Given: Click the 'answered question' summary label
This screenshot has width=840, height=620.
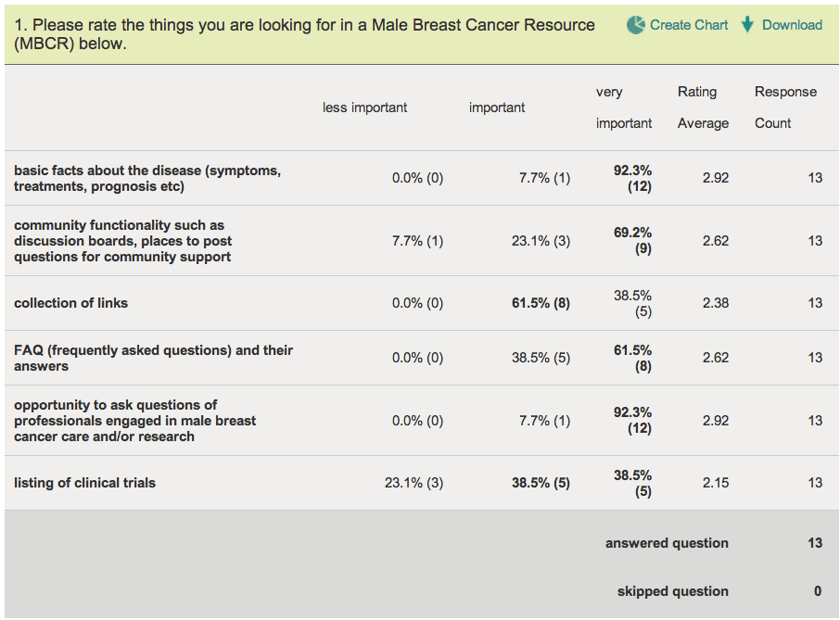Looking at the screenshot, I should (667, 543).
